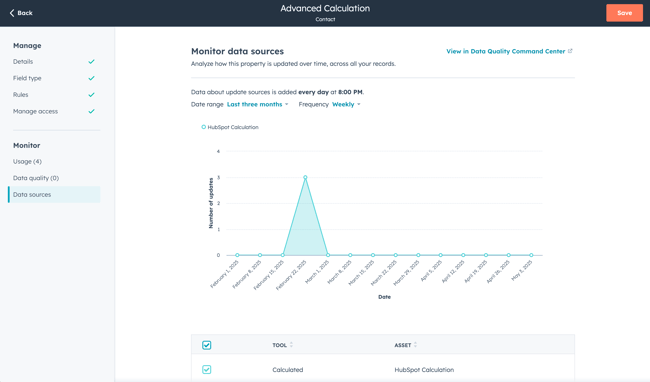
Task: Click the Rules completed checkmark icon
Action: pyautogui.click(x=92, y=95)
